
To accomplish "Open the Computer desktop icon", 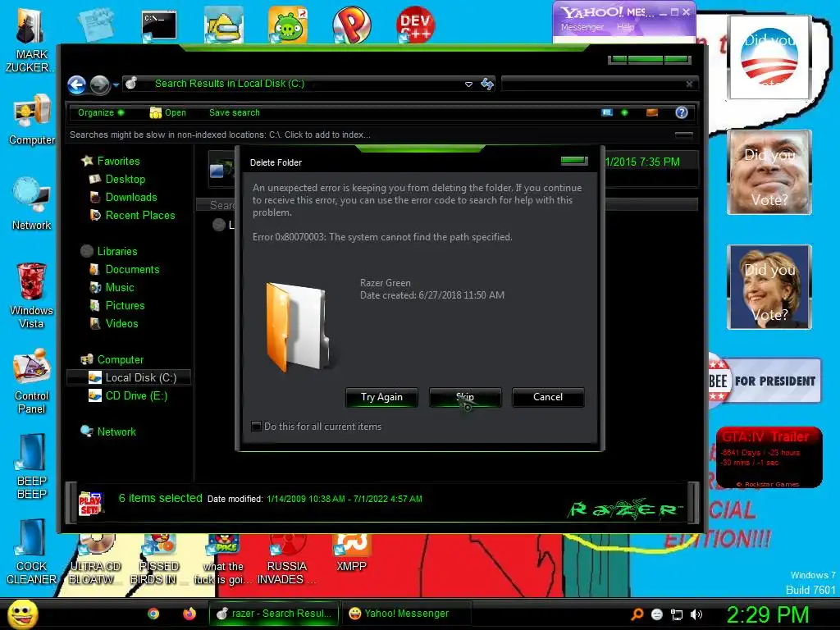I will (x=32, y=120).
